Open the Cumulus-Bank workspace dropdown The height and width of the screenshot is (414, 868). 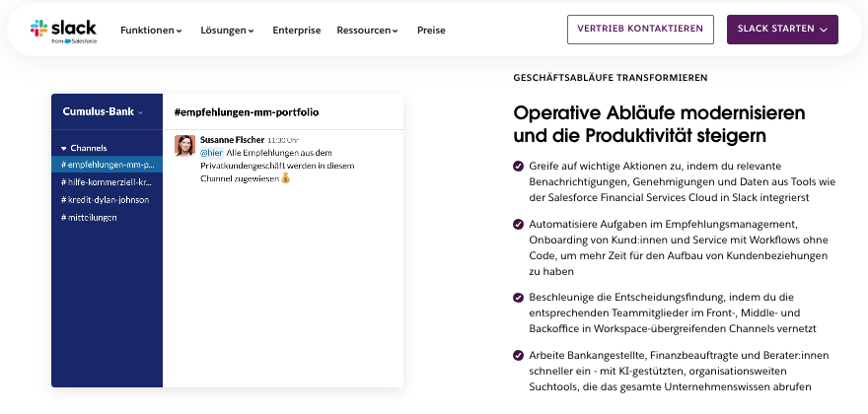(103, 111)
